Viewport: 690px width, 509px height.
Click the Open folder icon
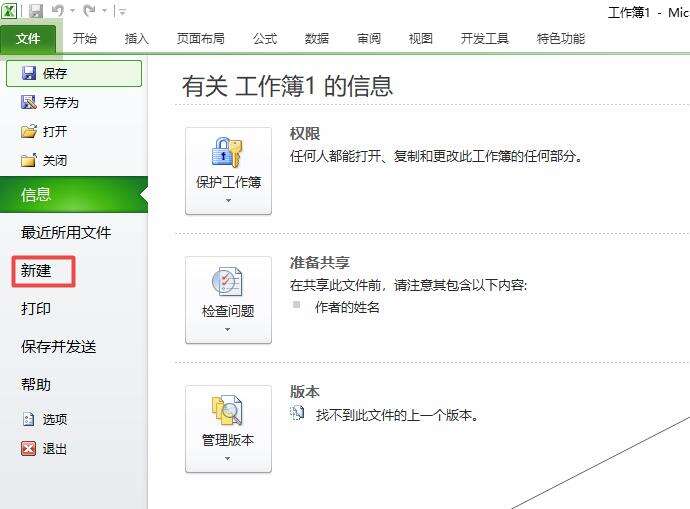tap(29, 131)
